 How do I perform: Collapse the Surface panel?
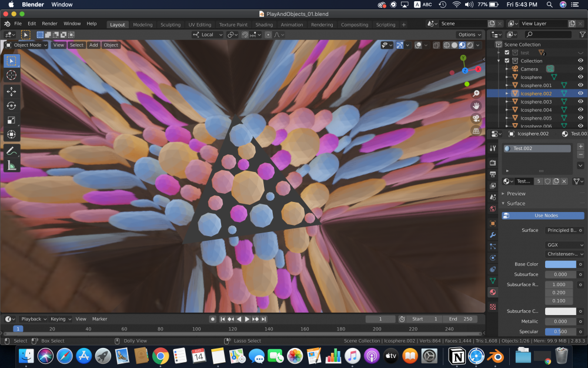[x=516, y=204]
